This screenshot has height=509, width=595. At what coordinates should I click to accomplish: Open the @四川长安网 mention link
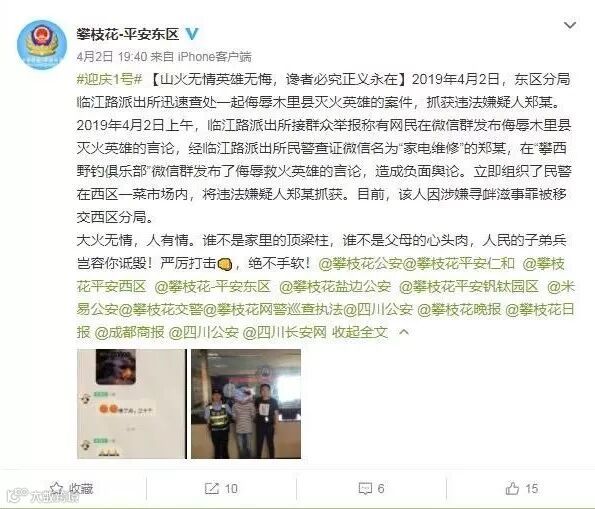click(284, 333)
